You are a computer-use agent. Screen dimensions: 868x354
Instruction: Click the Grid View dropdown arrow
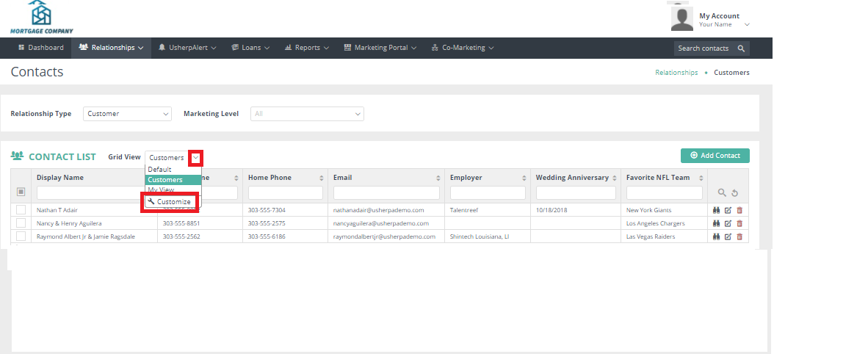[x=195, y=158]
